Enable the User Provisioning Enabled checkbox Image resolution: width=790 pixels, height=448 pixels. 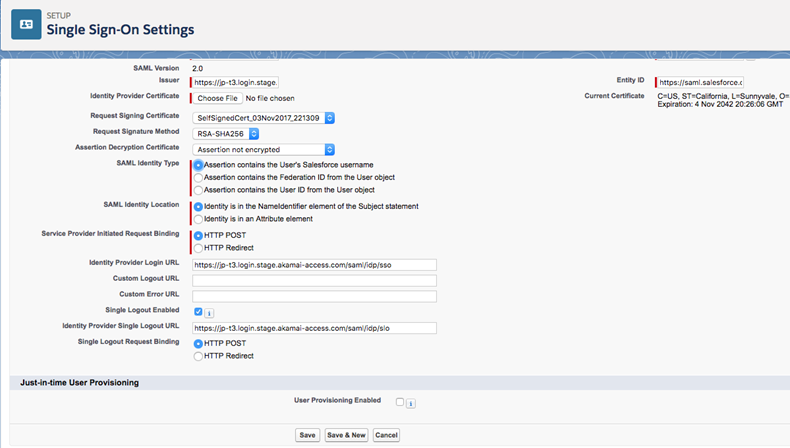(400, 402)
